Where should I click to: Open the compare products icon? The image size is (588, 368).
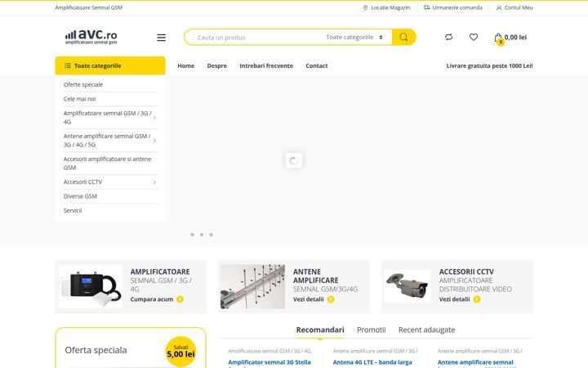pyautogui.click(x=448, y=37)
